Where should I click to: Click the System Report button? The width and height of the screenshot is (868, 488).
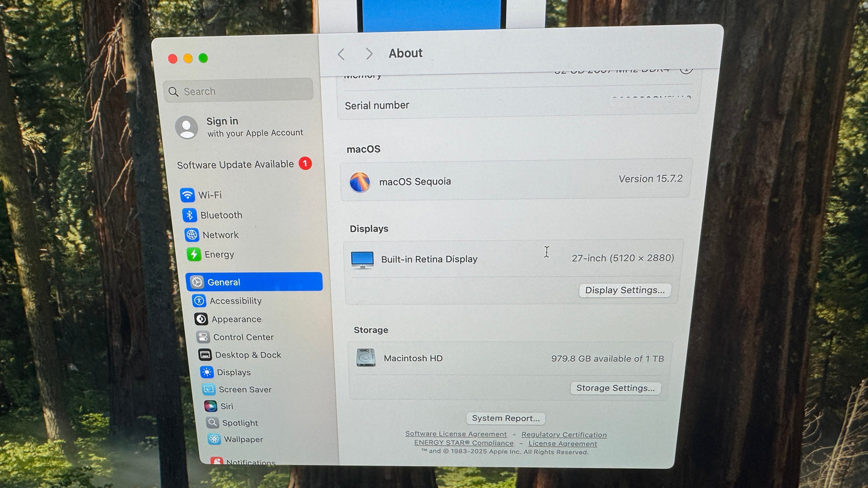tap(505, 418)
